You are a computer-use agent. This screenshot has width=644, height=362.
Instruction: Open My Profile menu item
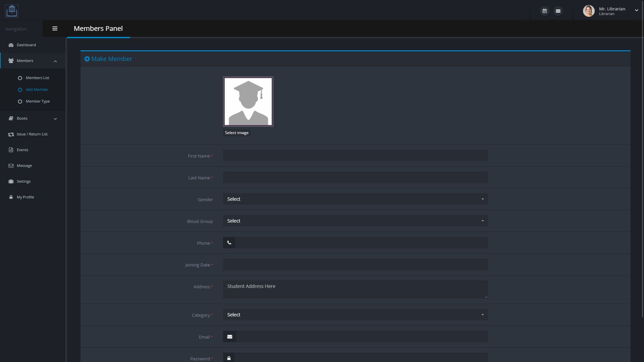pyautogui.click(x=33, y=197)
